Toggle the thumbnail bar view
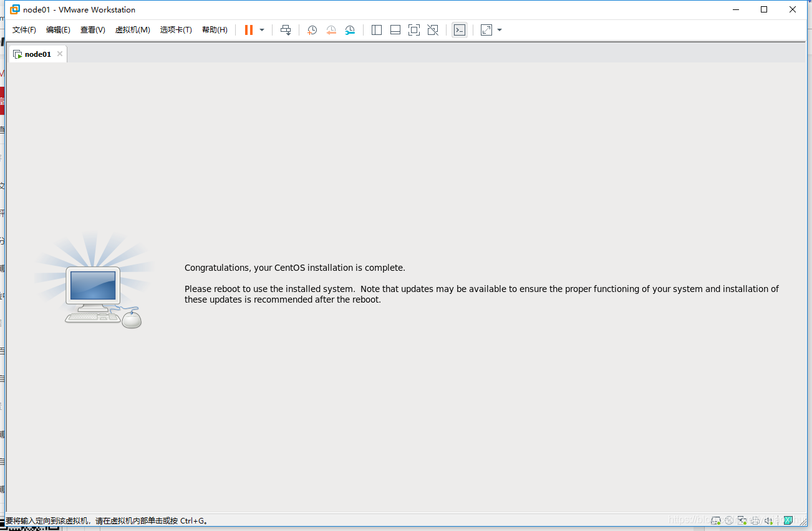The height and width of the screenshot is (531, 812). [395, 30]
